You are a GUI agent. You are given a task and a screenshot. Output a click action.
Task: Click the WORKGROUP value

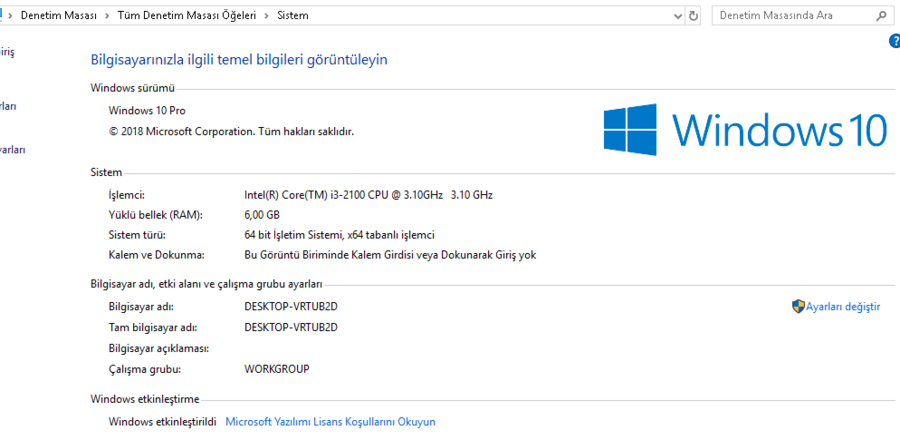coord(277,369)
